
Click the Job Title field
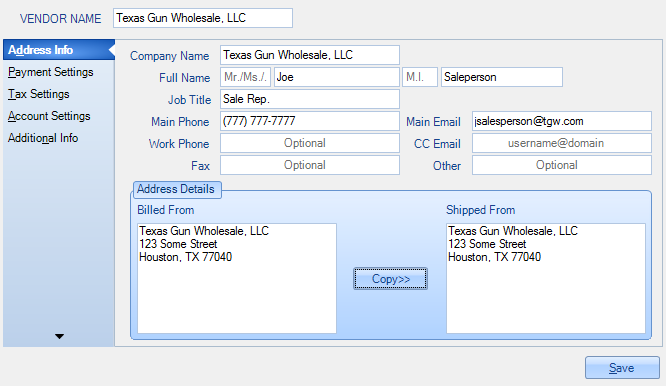click(310, 99)
